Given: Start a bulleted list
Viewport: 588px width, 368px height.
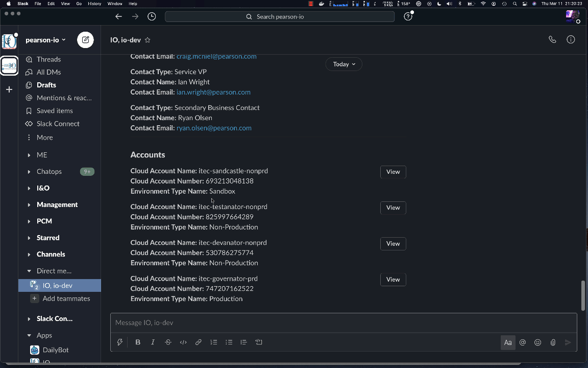Looking at the screenshot, I should (x=229, y=342).
